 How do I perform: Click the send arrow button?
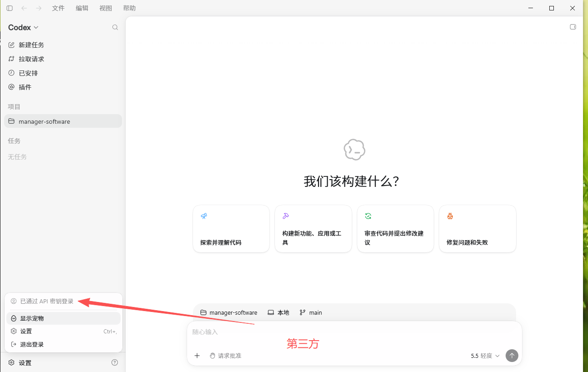pyautogui.click(x=512, y=356)
